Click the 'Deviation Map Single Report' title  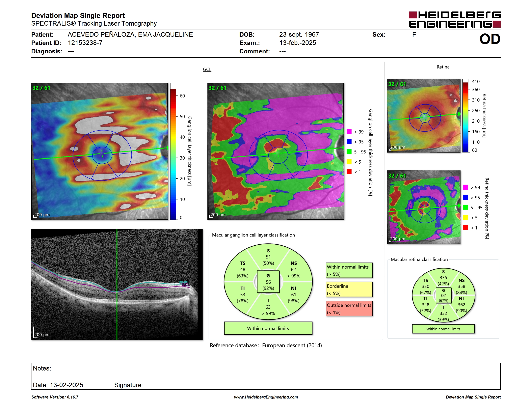coord(78,16)
